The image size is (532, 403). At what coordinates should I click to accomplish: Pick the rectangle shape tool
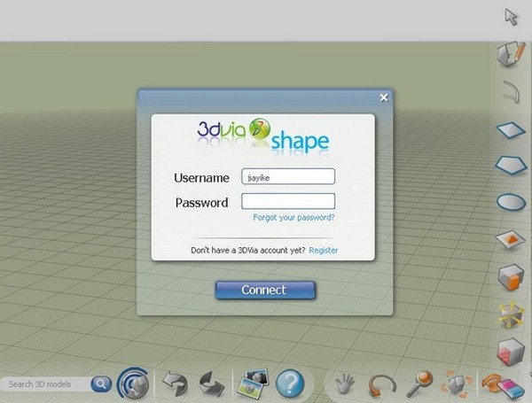[512, 129]
